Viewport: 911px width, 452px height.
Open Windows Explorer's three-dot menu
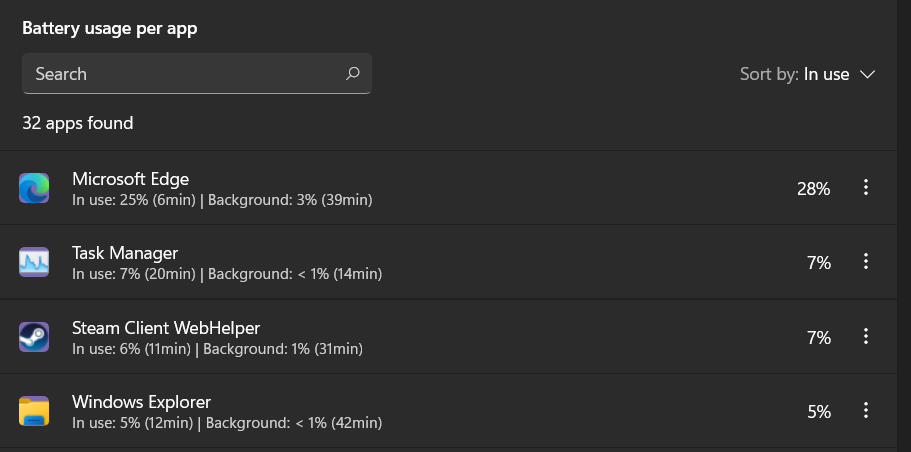coord(866,411)
